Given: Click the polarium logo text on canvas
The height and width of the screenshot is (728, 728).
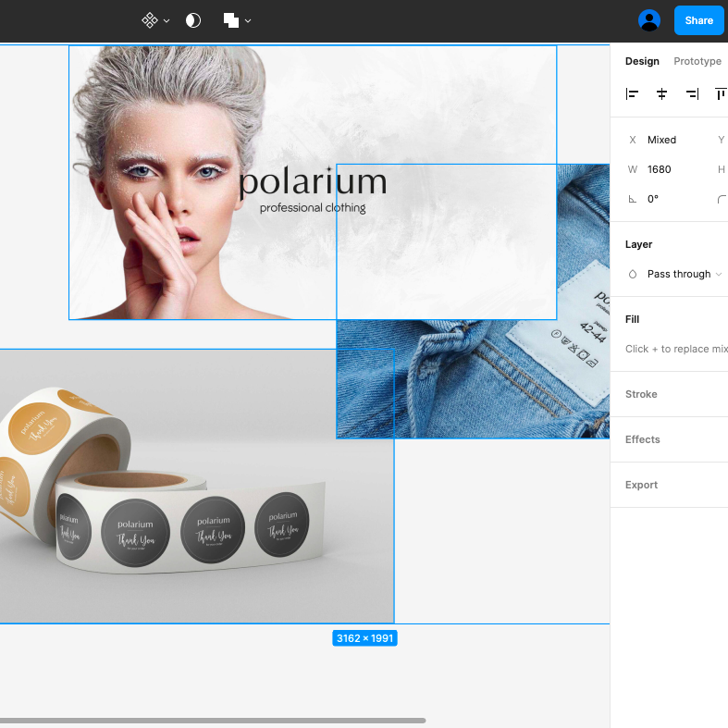Looking at the screenshot, I should [x=313, y=181].
